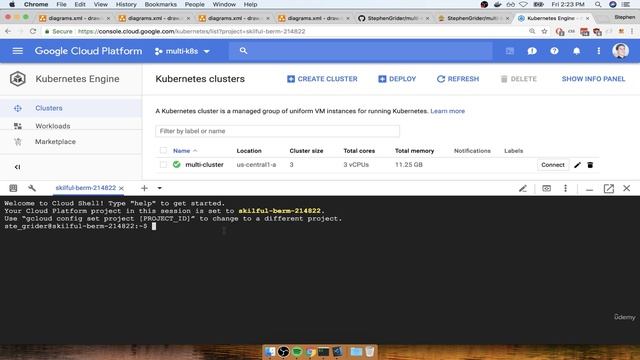Viewport: 640px width, 360px height.
Task: Open the macOS Apple menu
Action: click(12, 4)
